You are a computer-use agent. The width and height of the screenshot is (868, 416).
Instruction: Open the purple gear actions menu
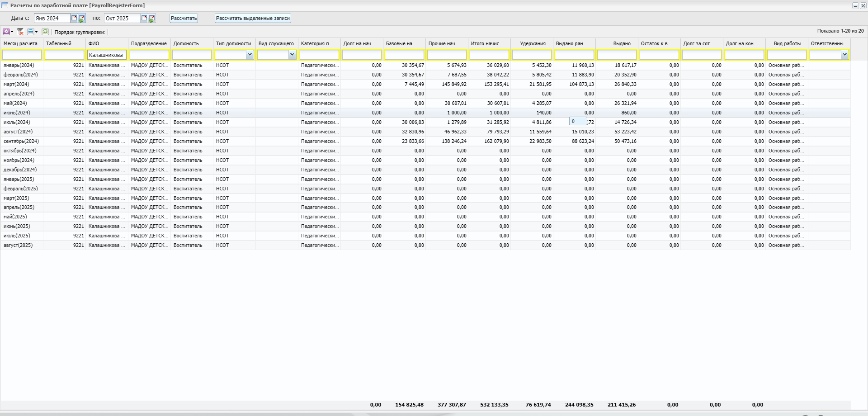tap(7, 32)
